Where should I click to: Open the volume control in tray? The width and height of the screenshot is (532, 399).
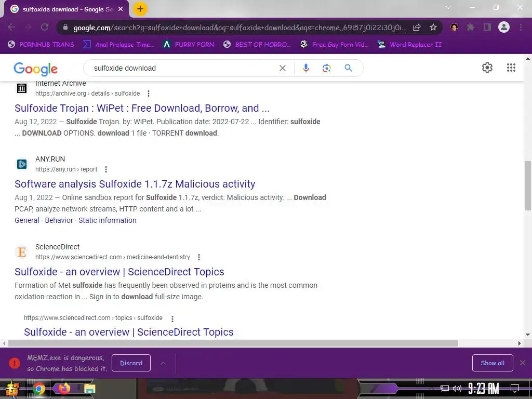457,389
